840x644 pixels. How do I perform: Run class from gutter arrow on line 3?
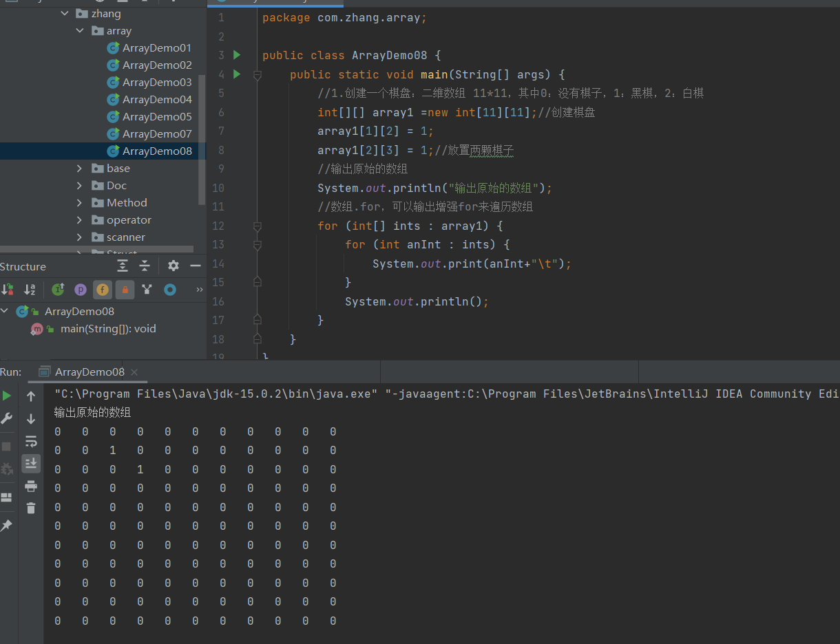coord(237,55)
